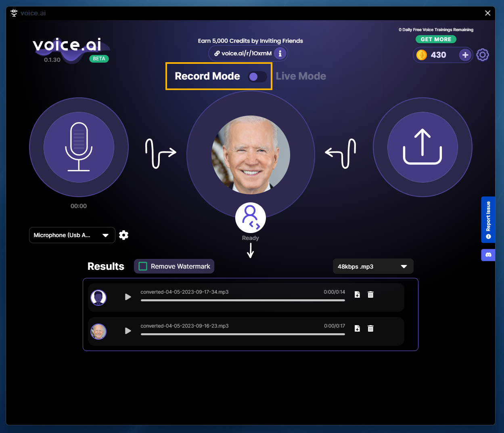Click the Report Issue side tab
Image resolution: width=504 pixels, height=433 pixels.
point(488,220)
